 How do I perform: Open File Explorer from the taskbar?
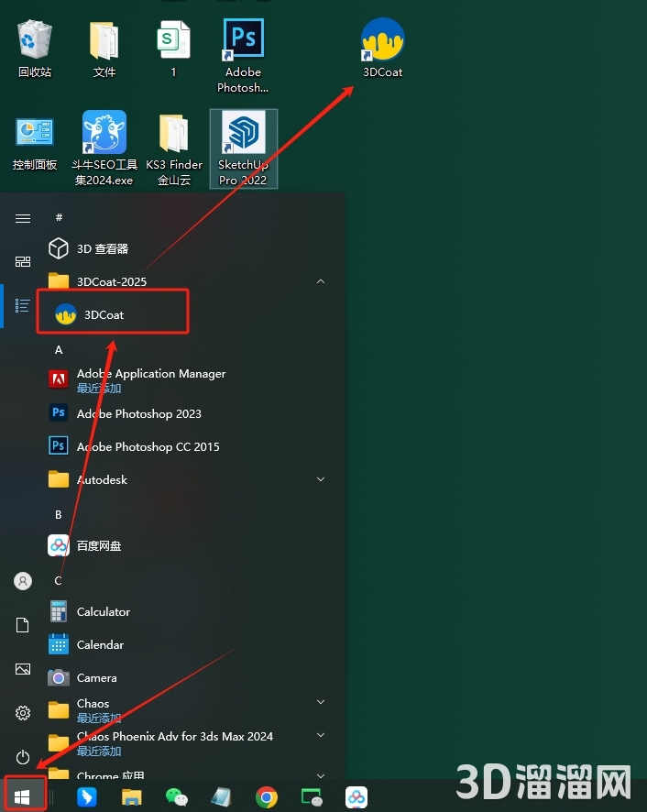point(132,797)
